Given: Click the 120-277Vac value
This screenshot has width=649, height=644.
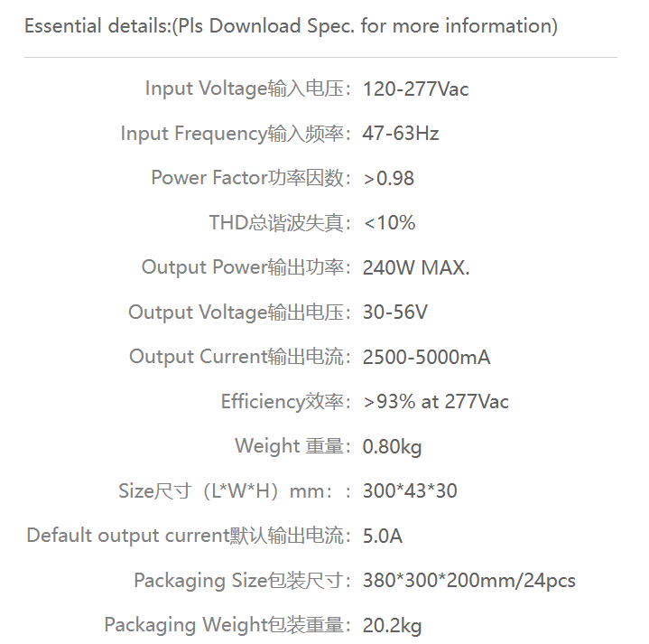Looking at the screenshot, I should tap(415, 89).
